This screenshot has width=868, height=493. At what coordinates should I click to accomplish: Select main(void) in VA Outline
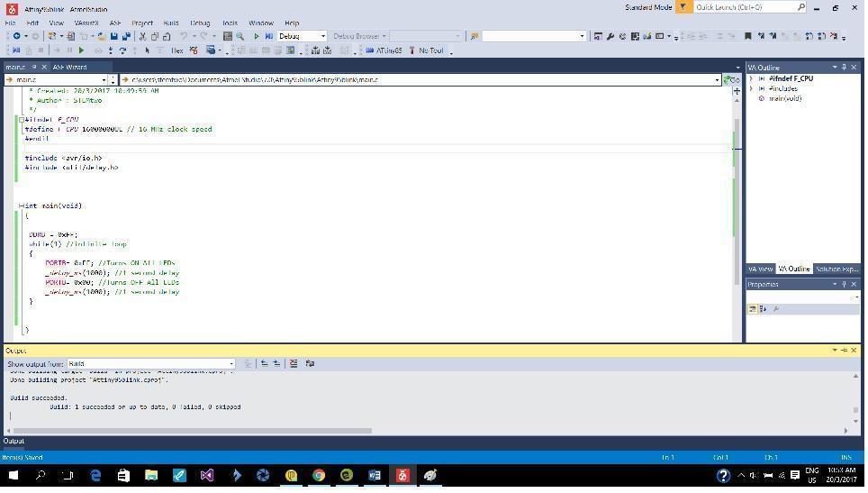tap(785, 98)
